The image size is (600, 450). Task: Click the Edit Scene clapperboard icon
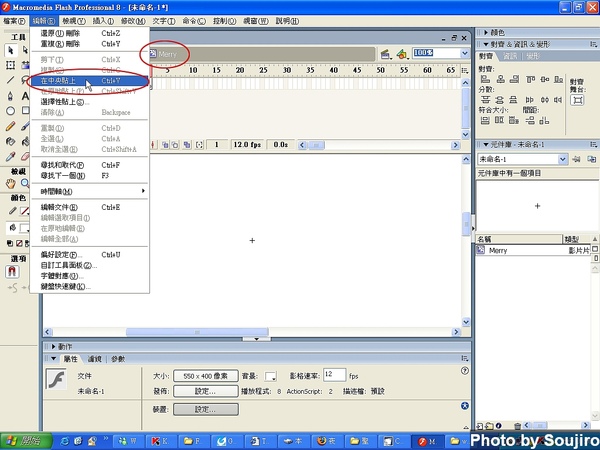385,53
